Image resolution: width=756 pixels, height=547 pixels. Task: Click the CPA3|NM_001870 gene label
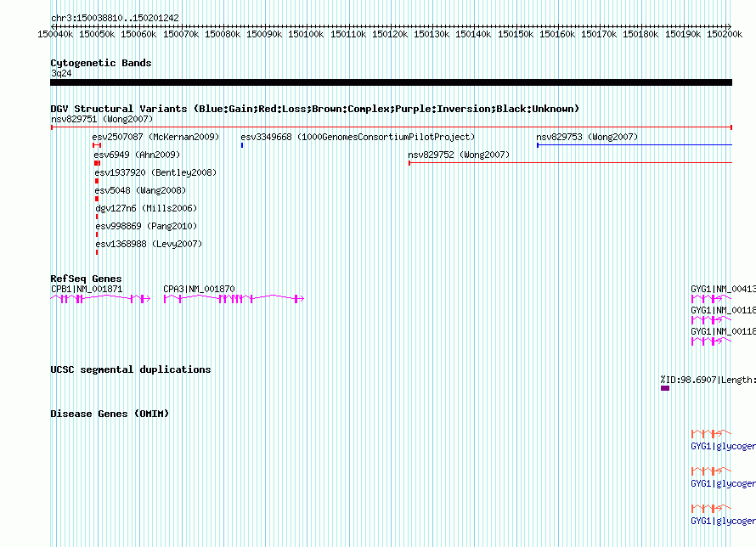[x=199, y=289]
